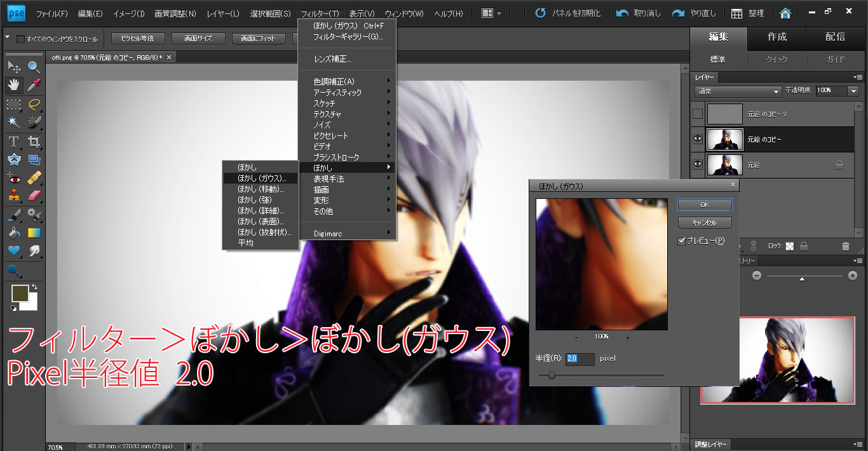This screenshot has width=868, height=451.
Task: Toggle すべてのウィンドウをスクロール checkbox
Action: [x=21, y=39]
